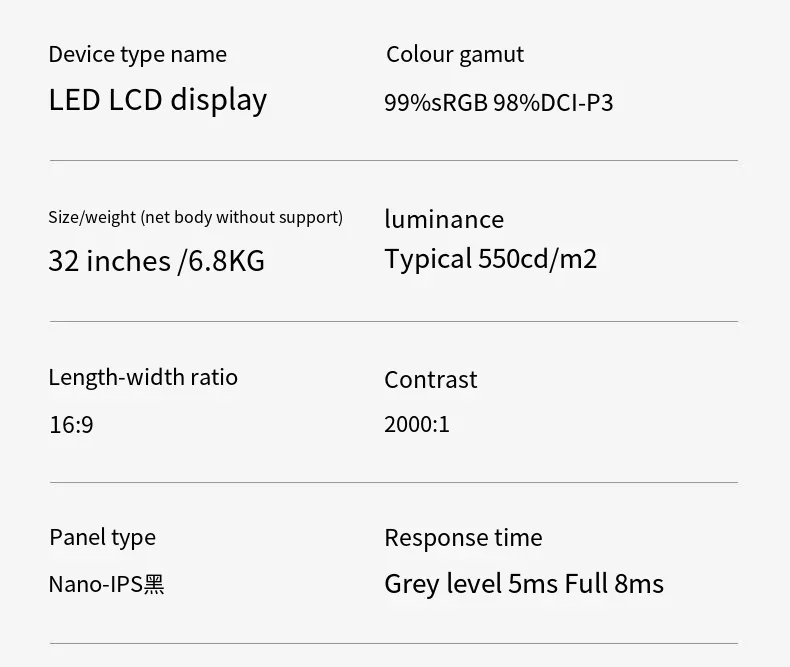Click the "Device type name" label
Viewport: 790px width, 667px height.
137,54
